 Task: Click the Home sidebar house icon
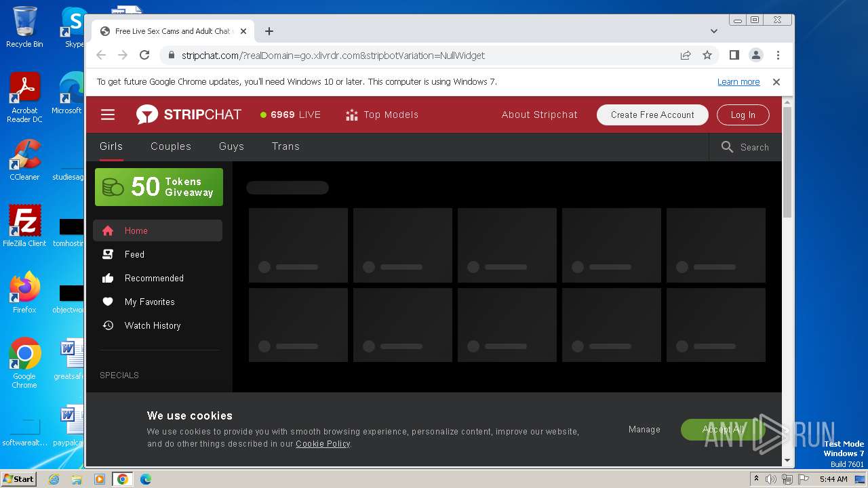click(107, 230)
